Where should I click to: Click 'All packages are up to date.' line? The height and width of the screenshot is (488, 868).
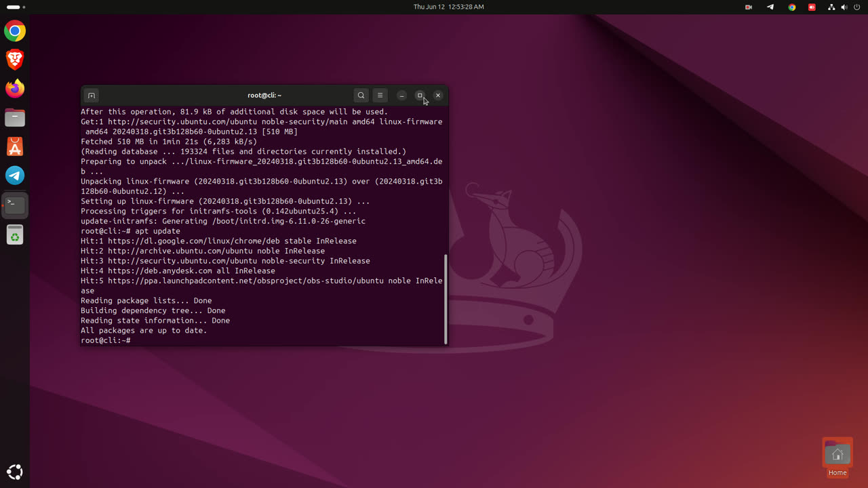(144, 331)
